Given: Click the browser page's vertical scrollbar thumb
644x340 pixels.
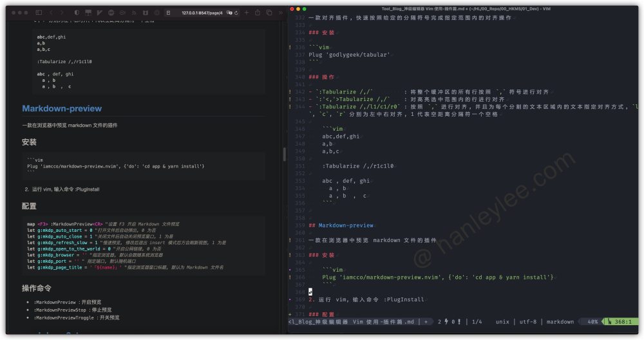Looking at the screenshot, I should 284,154.
